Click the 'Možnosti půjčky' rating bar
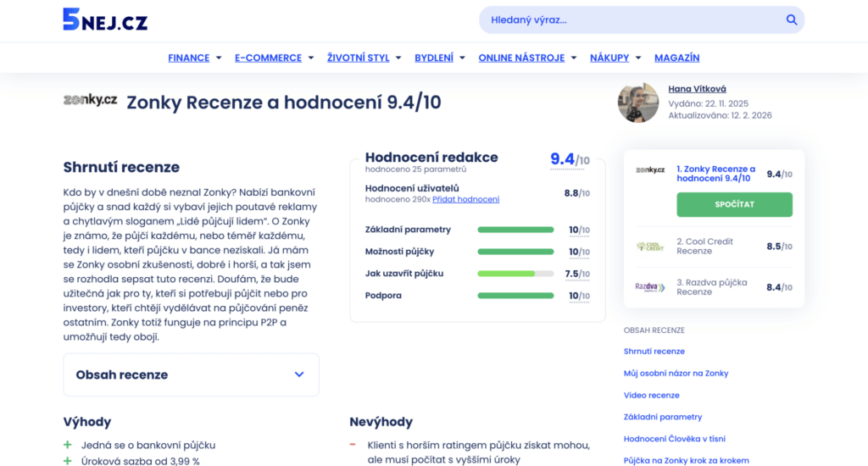The width and height of the screenshot is (868, 466). [515, 252]
